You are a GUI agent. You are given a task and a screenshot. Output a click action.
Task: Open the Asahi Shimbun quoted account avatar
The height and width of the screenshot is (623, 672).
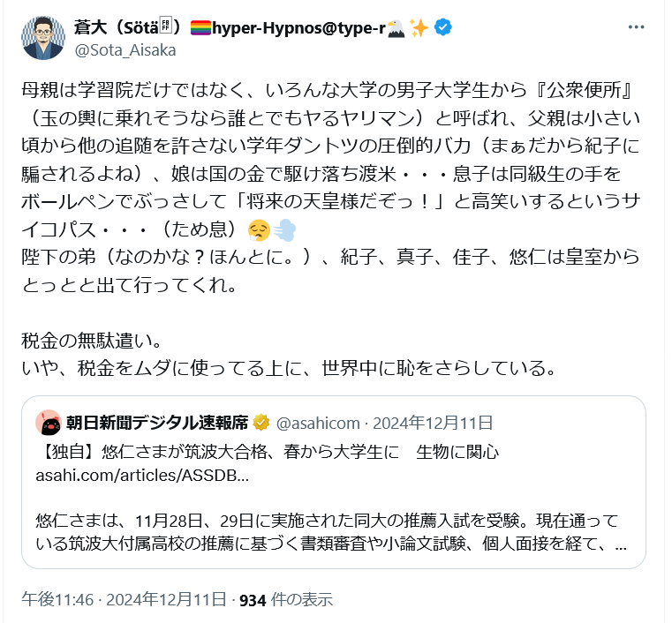[47, 423]
